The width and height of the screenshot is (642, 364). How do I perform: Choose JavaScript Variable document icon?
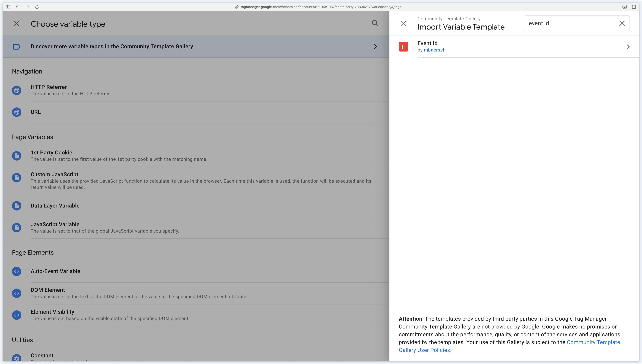pos(17,228)
